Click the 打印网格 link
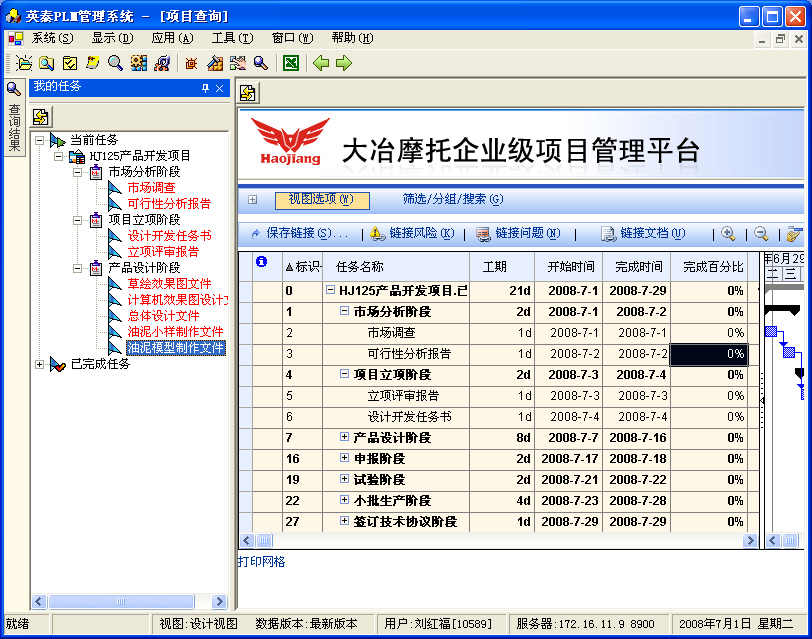Image resolution: width=812 pixels, height=639 pixels. tap(261, 562)
